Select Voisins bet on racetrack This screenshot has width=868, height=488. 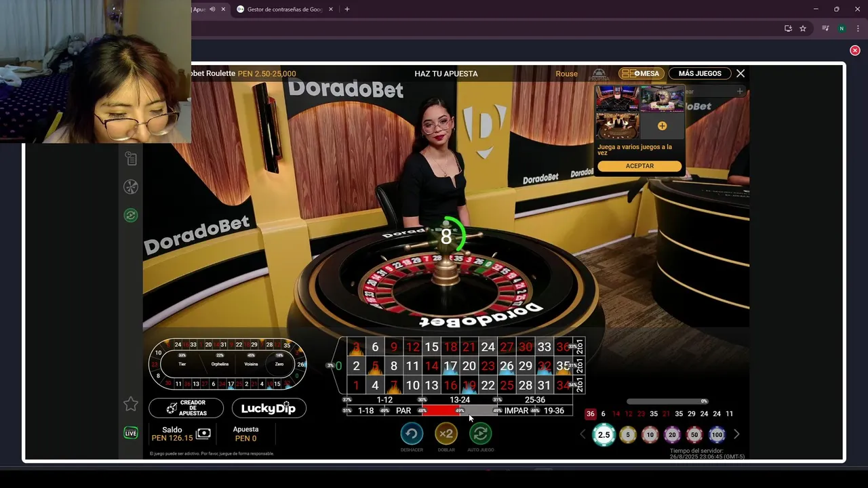[251, 364]
